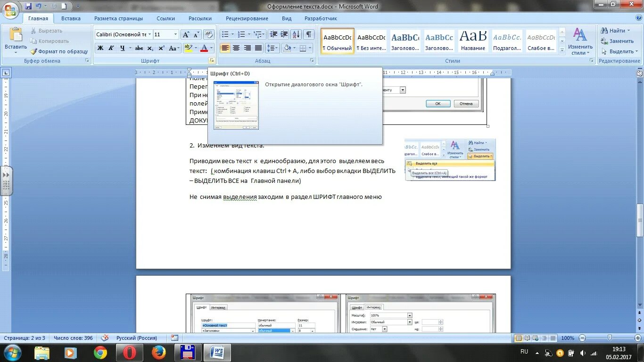
Task: Click the zoom slider handle
Action: click(x=610, y=338)
